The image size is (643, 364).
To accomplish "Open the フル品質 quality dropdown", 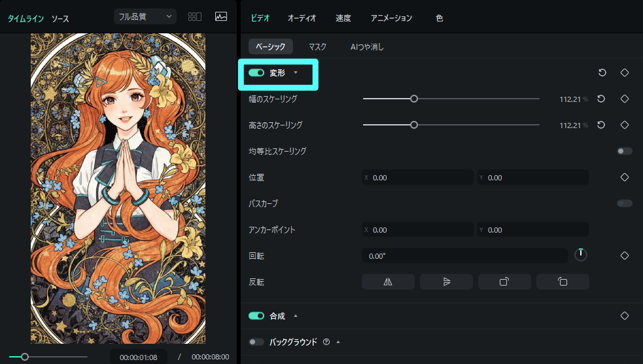I will [x=145, y=16].
